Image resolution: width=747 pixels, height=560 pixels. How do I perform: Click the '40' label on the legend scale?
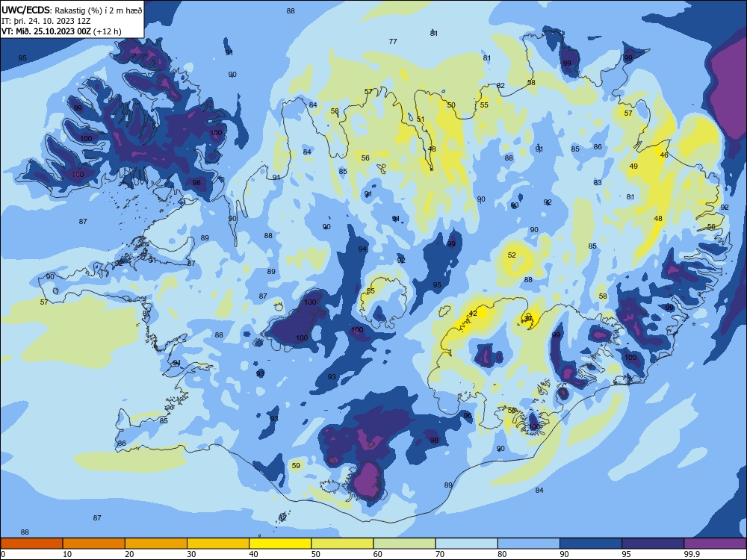pyautogui.click(x=253, y=554)
